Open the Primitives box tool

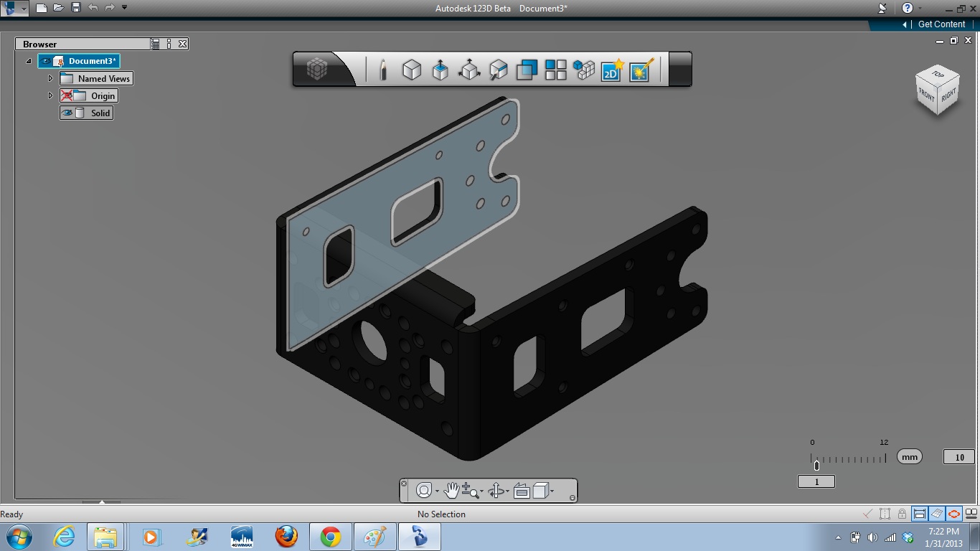tap(411, 70)
